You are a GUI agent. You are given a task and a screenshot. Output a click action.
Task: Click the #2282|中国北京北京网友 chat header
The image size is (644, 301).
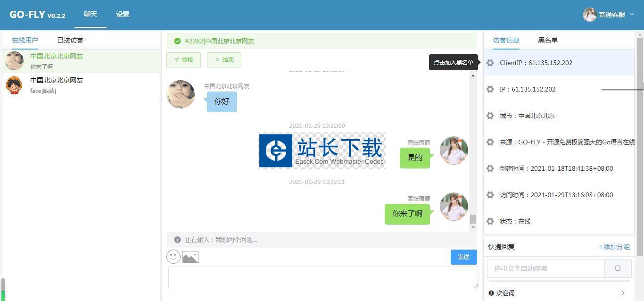pyautogui.click(x=322, y=41)
